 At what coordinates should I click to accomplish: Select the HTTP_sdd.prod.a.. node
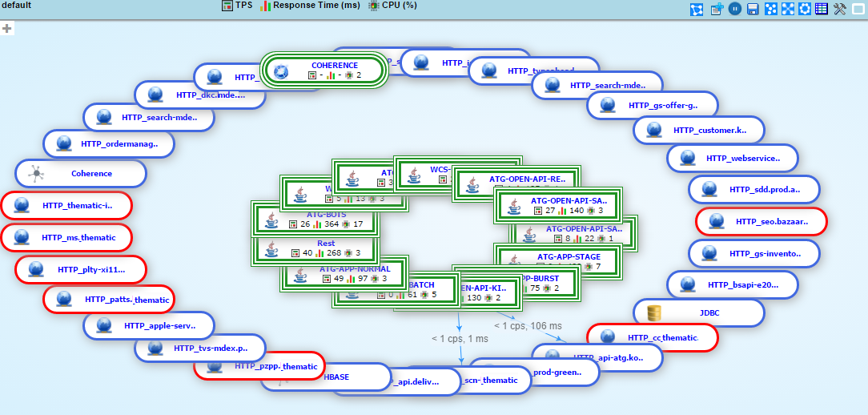click(x=754, y=190)
